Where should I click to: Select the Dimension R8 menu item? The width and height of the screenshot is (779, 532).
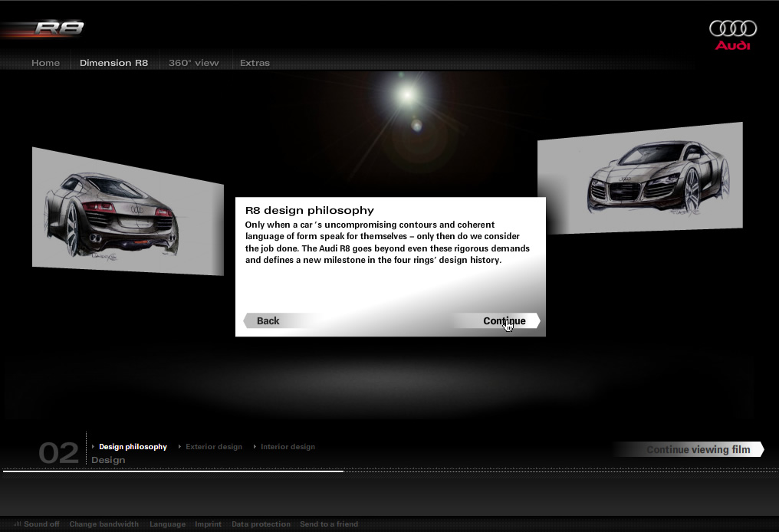(x=113, y=63)
